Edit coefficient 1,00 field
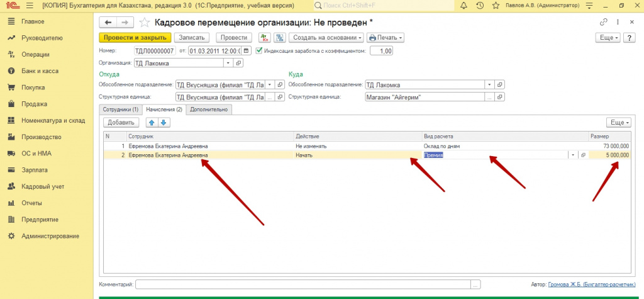Screen dimensions: 644x299 (382, 51)
